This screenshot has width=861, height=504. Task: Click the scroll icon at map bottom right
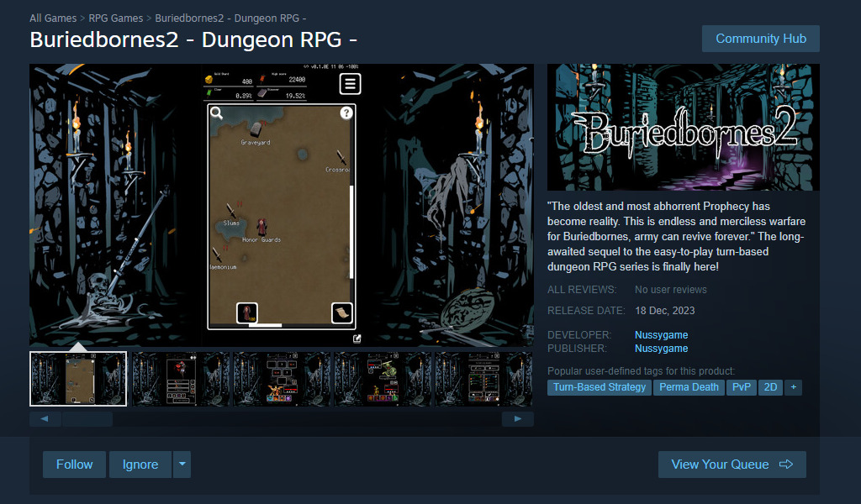[341, 313]
